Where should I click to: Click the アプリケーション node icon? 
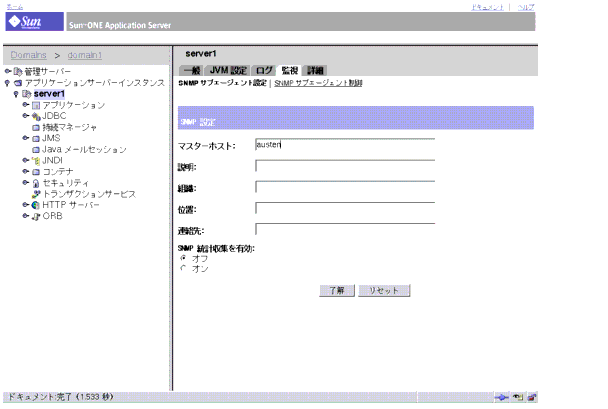(x=36, y=105)
